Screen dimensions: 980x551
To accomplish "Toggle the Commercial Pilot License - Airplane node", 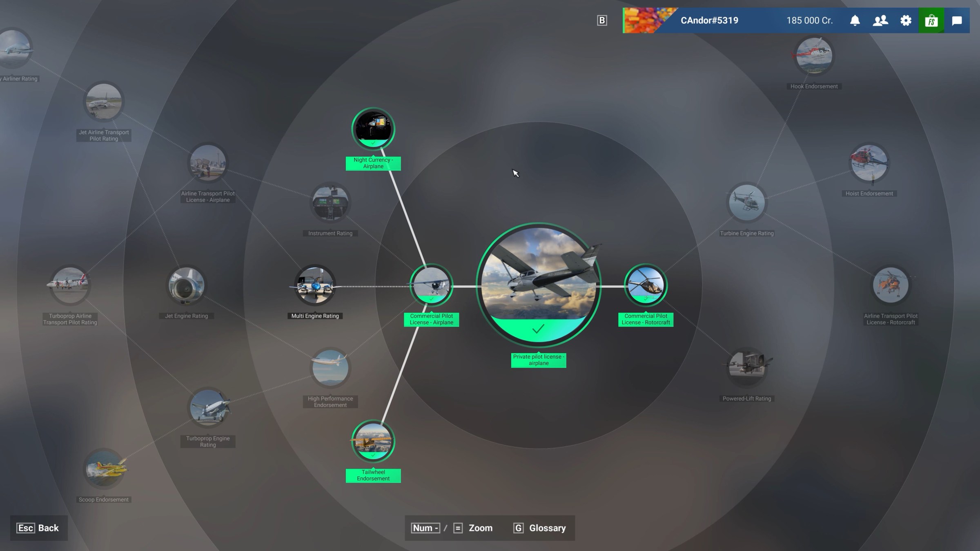I will coord(432,286).
